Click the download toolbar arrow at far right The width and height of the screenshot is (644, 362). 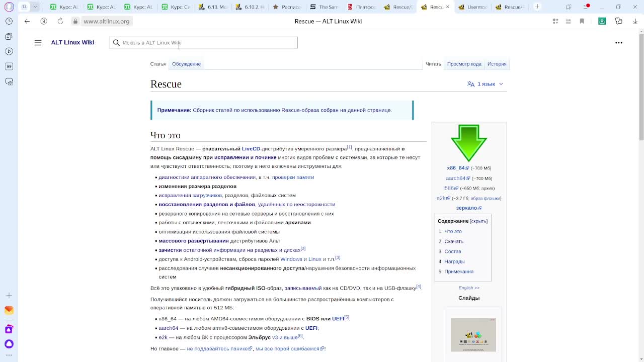[x=635, y=21]
